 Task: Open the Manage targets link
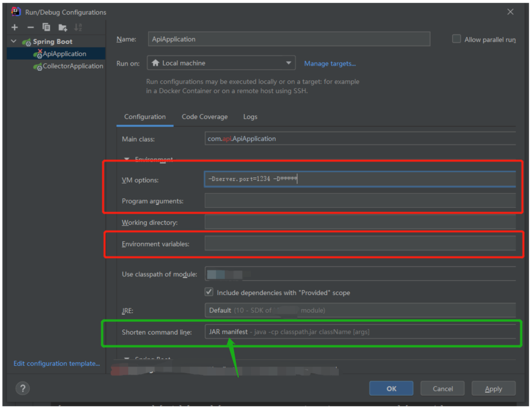point(330,63)
